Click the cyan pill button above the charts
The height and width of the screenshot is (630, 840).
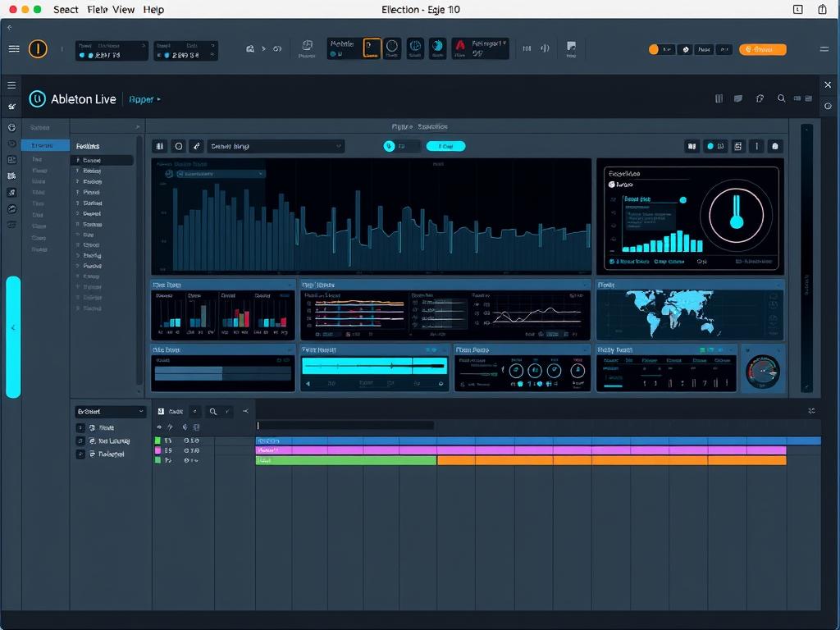point(445,145)
